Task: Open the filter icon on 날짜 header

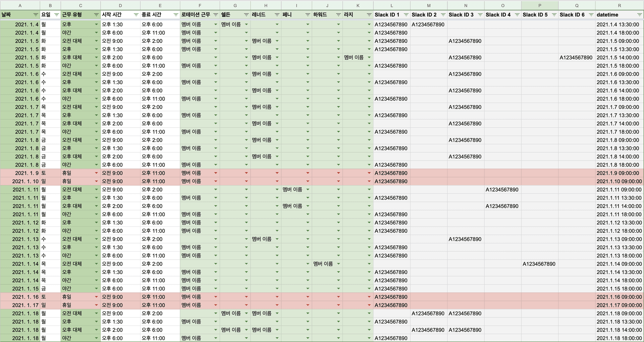Action: 36,15
